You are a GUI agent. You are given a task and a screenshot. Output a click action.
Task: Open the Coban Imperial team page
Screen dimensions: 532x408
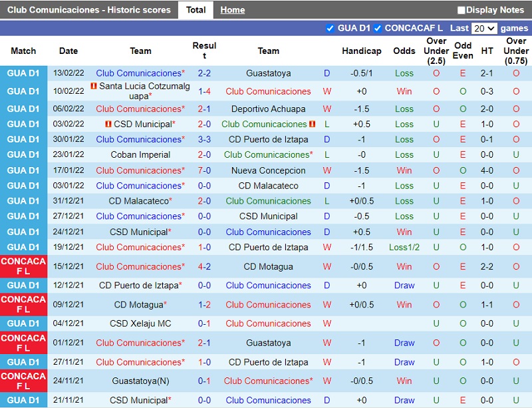tap(140, 155)
